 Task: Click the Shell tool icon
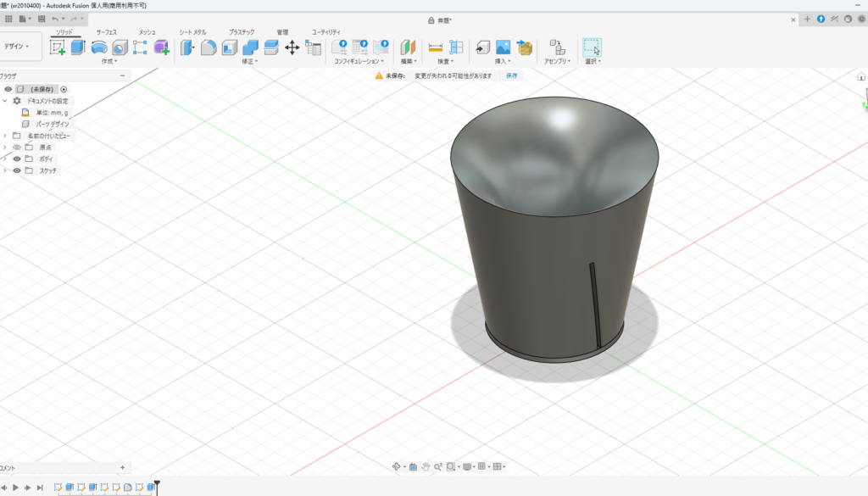pyautogui.click(x=230, y=47)
